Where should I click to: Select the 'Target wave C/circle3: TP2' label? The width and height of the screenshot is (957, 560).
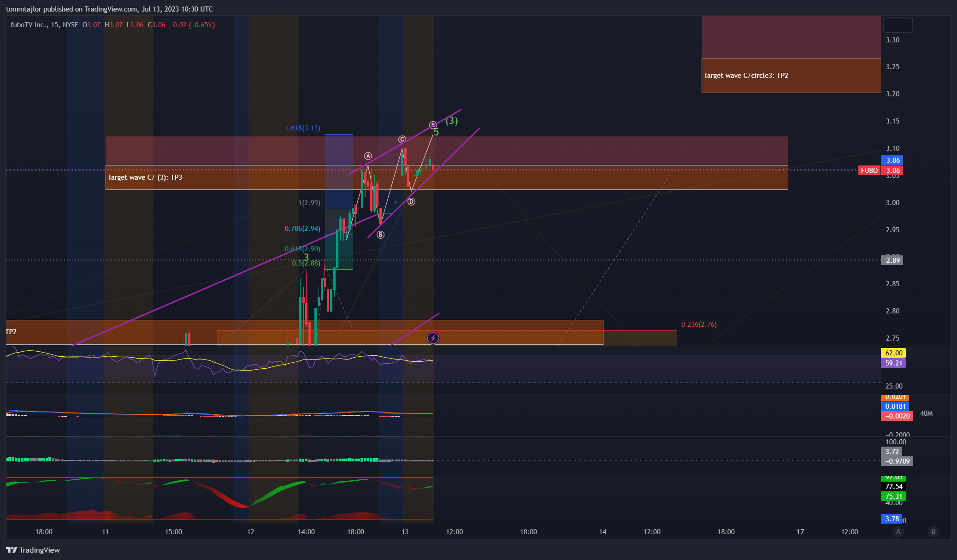(x=746, y=76)
